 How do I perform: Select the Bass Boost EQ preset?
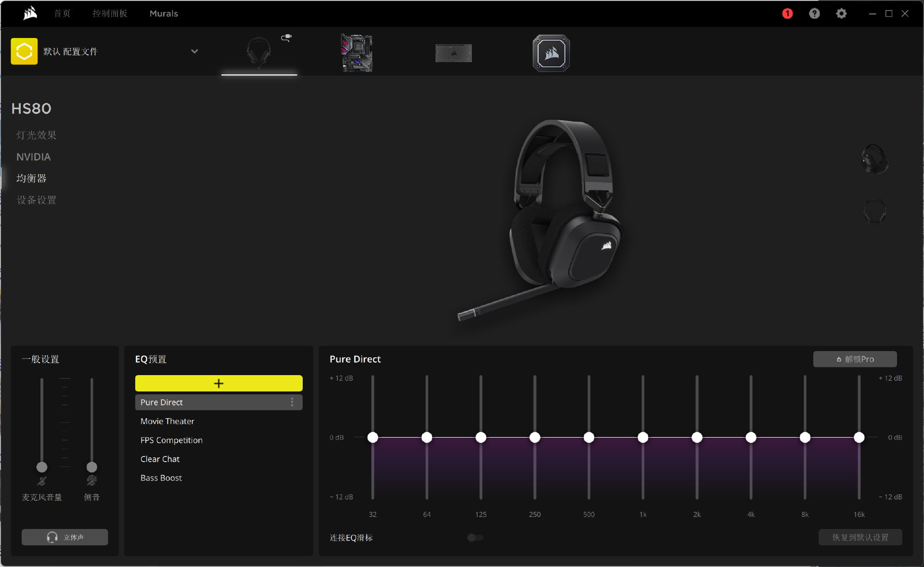tap(161, 478)
